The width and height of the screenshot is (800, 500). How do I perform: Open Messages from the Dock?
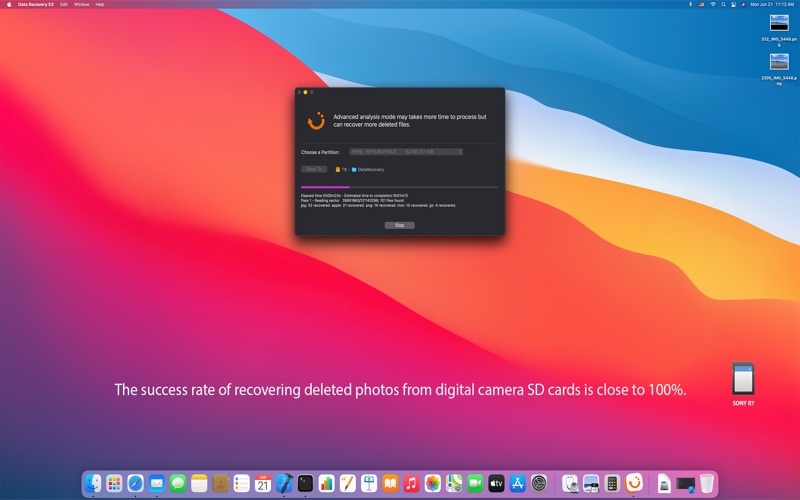[178, 483]
